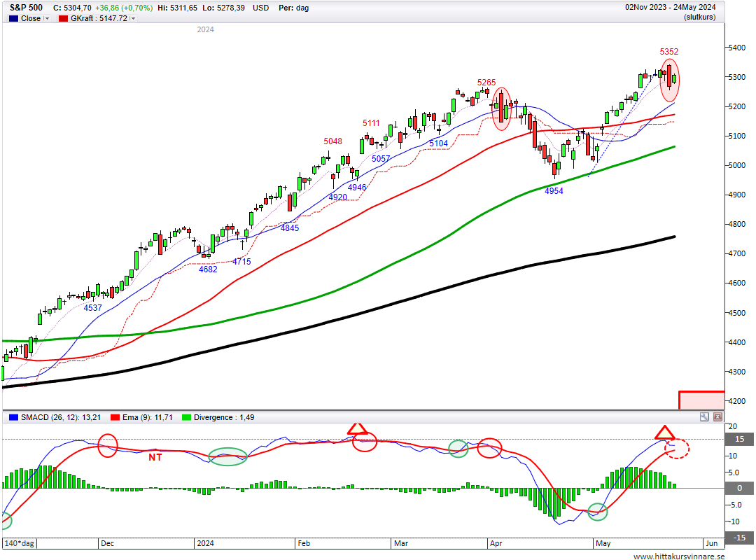
Task: Click the green Divergence legend swatch
Action: (x=186, y=417)
